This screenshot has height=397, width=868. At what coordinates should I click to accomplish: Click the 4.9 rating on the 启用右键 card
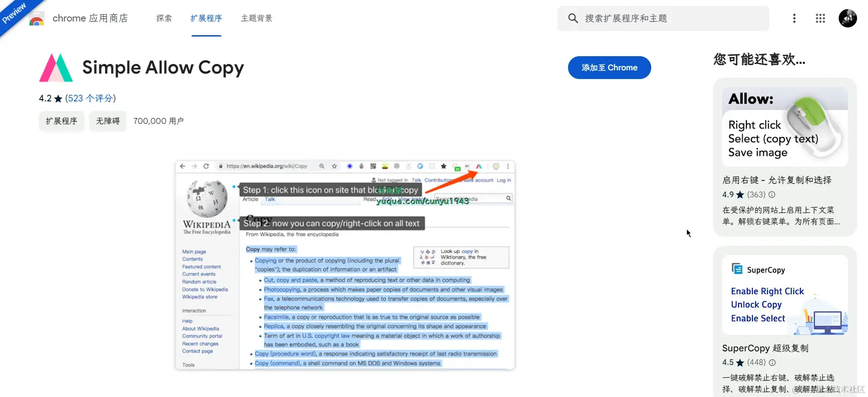coord(728,195)
